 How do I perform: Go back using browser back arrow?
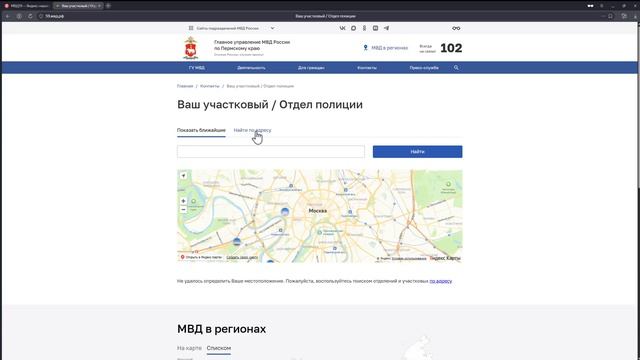(8, 16)
